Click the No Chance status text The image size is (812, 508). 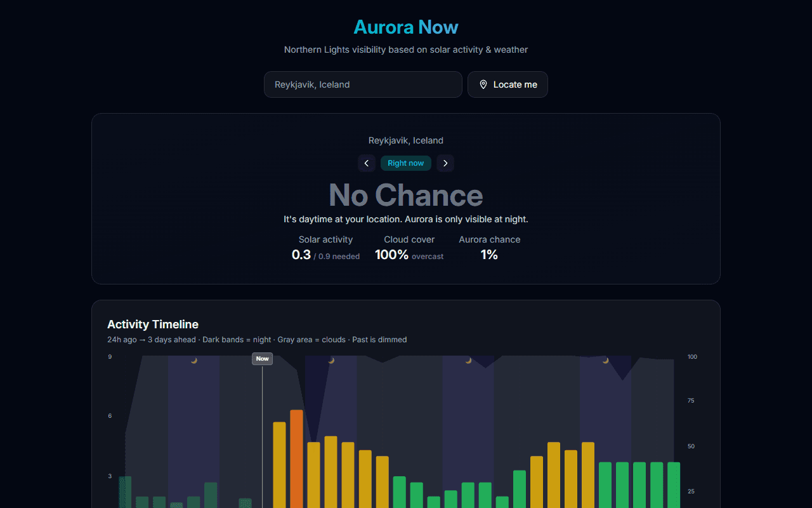(x=405, y=196)
